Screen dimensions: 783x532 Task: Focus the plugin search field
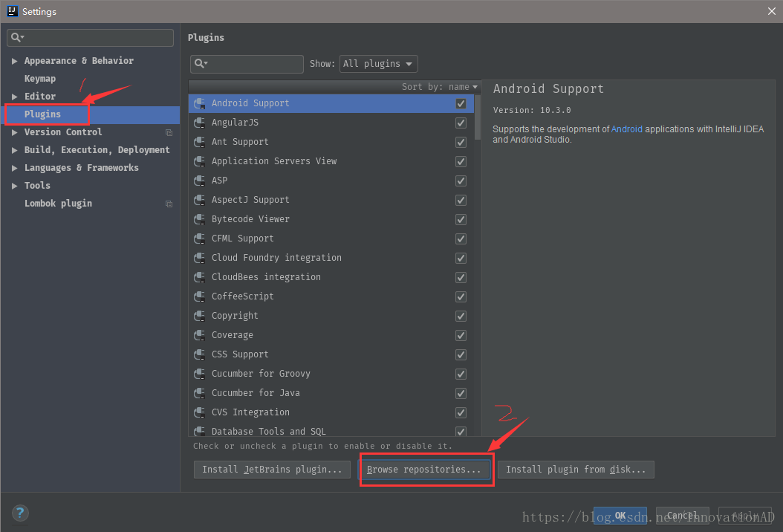[x=247, y=64]
